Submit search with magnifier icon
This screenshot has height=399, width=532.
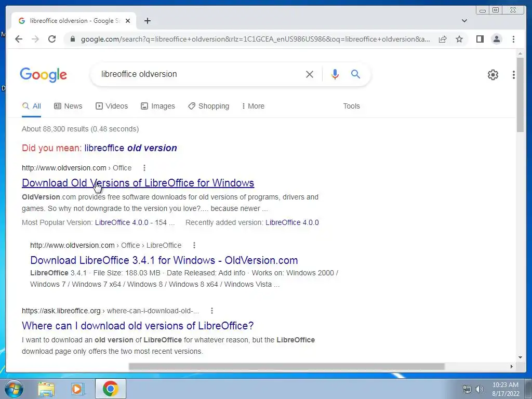(355, 74)
